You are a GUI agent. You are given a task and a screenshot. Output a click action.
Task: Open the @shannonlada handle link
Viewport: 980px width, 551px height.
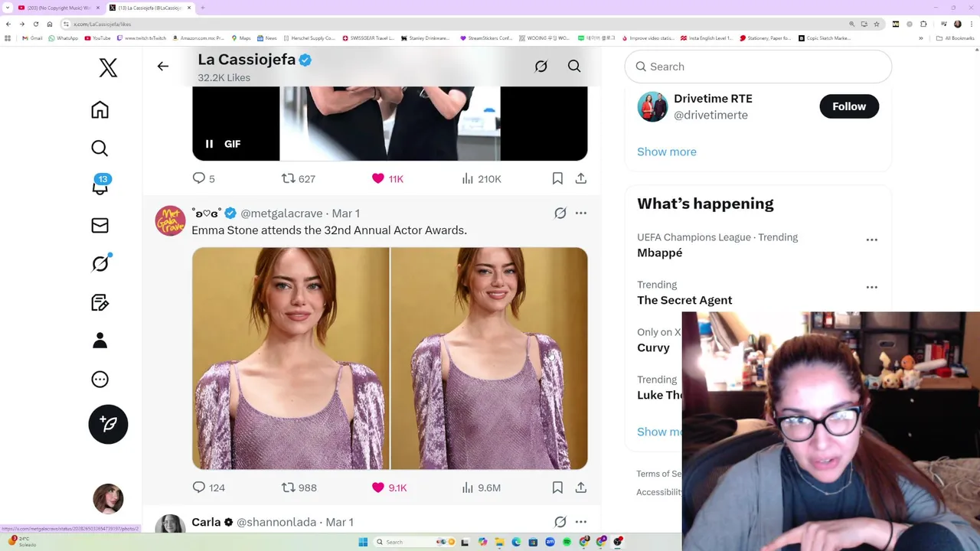tap(276, 522)
